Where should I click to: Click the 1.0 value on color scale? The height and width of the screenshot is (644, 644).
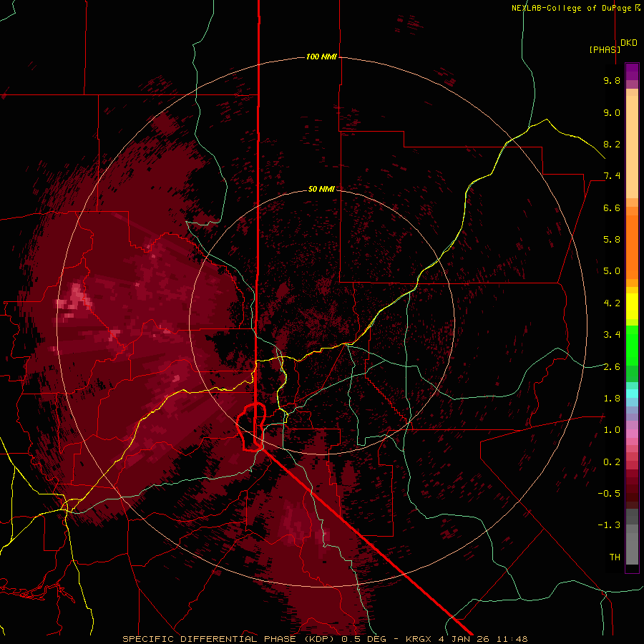tap(612, 430)
